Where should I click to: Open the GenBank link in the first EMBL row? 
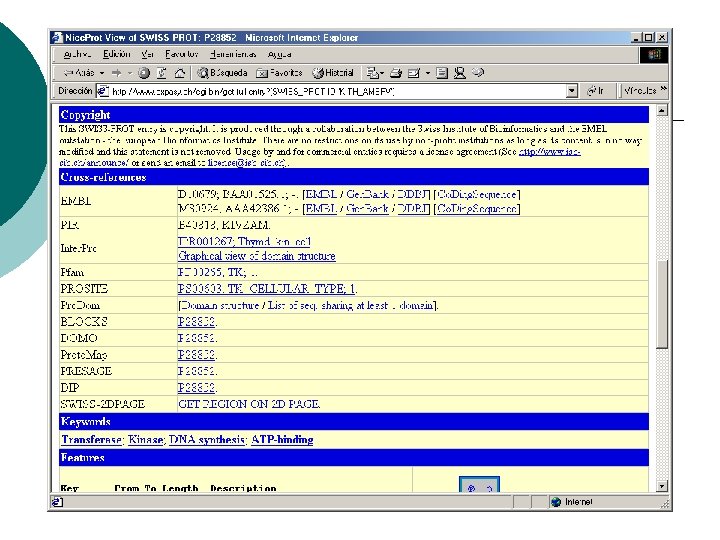coord(367,194)
